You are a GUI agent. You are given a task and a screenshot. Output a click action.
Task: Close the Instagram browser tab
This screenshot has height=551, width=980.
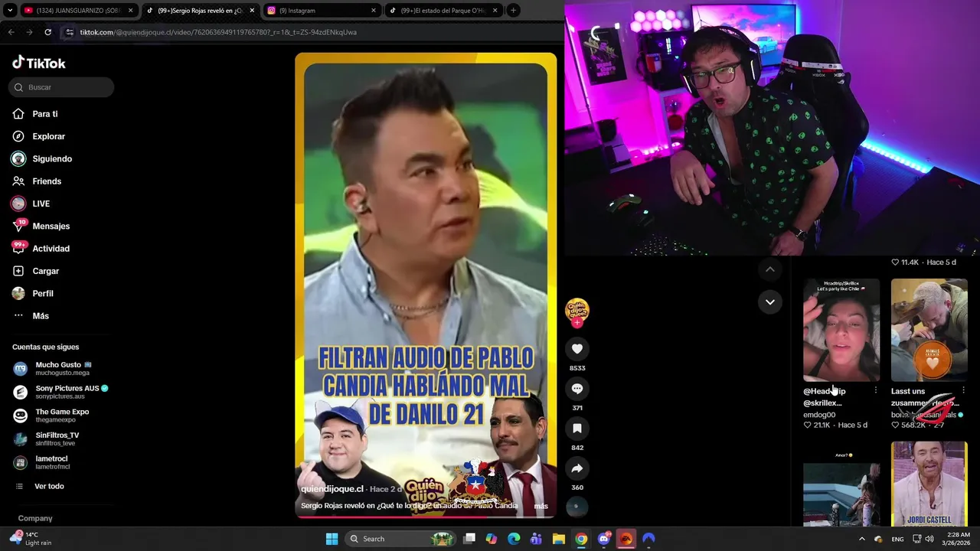pos(374,11)
